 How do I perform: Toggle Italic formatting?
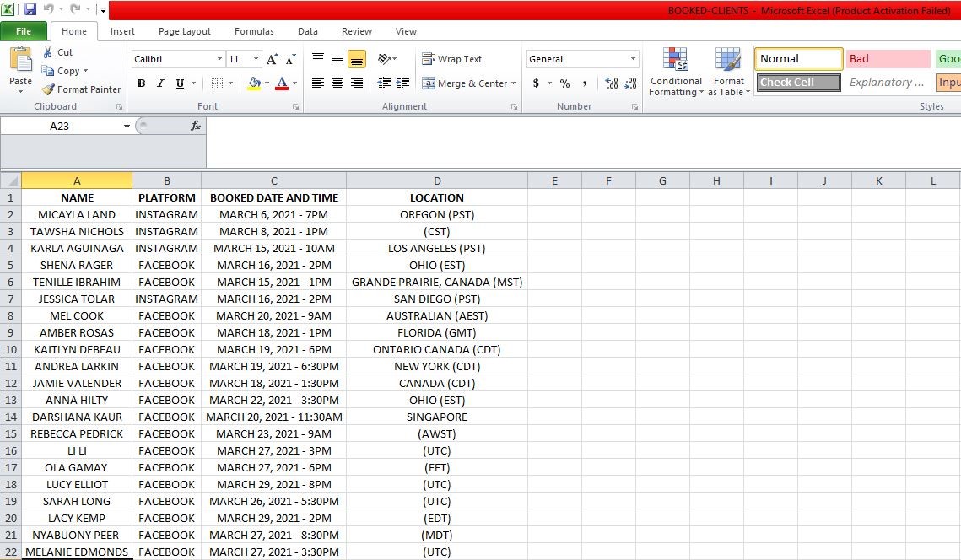[160, 83]
